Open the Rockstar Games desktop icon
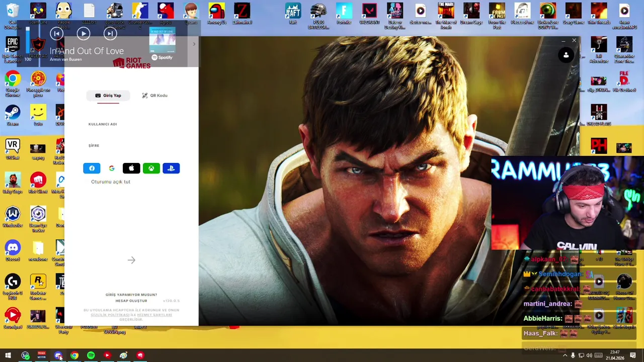 coord(38,287)
